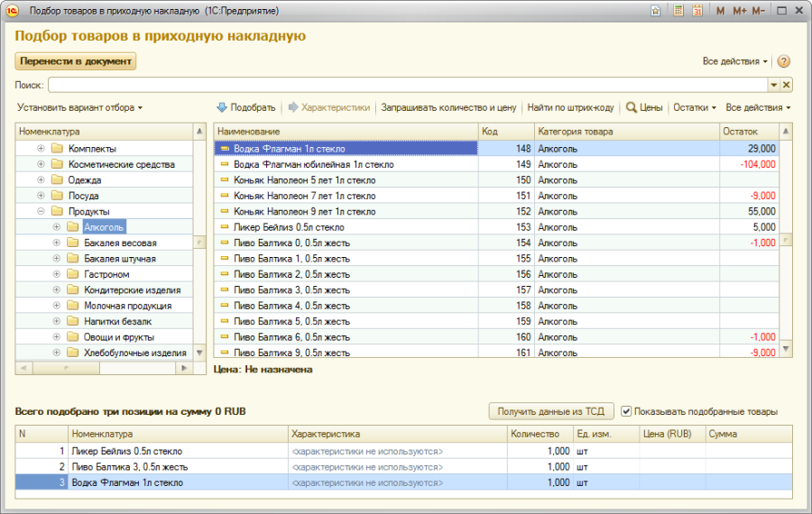Select picked row 1 Ликер Бейлиз

pos(404,451)
